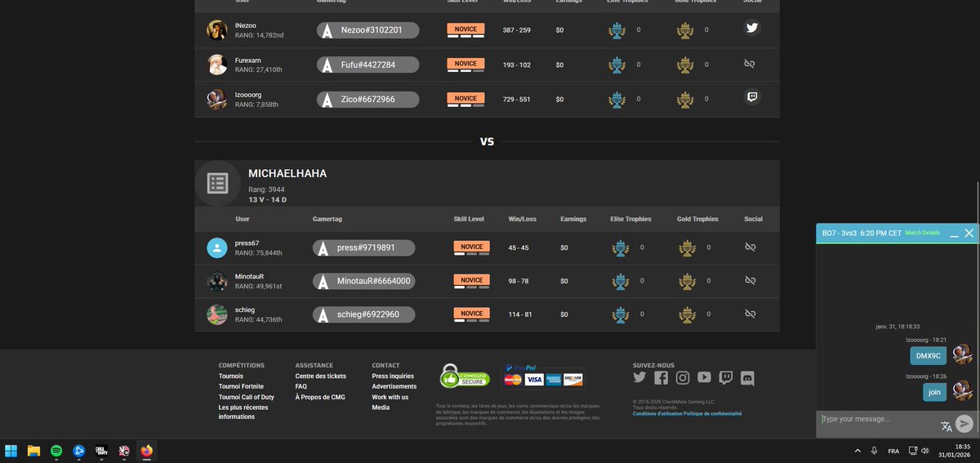The image size is (980, 463).
Task: Open Advertisements footer link
Action: coord(394,386)
